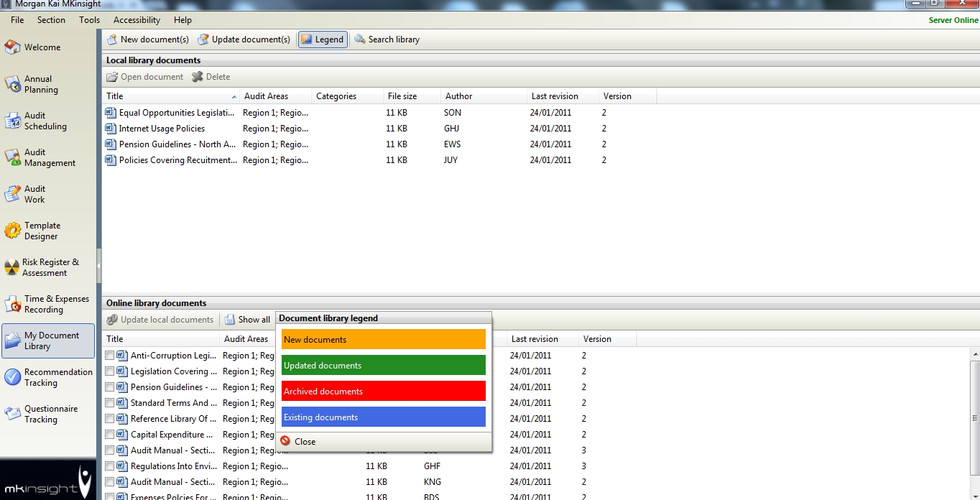Open the Template Designer gear icon
Image resolution: width=980 pixels, height=500 pixels.
click(x=12, y=231)
